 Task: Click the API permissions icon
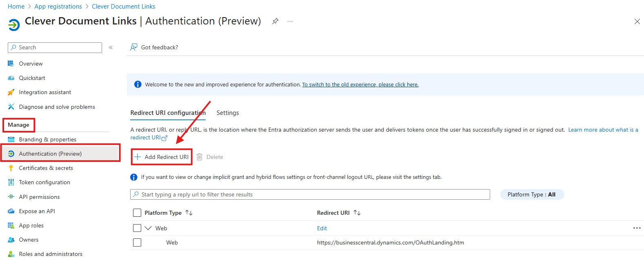coord(11,197)
